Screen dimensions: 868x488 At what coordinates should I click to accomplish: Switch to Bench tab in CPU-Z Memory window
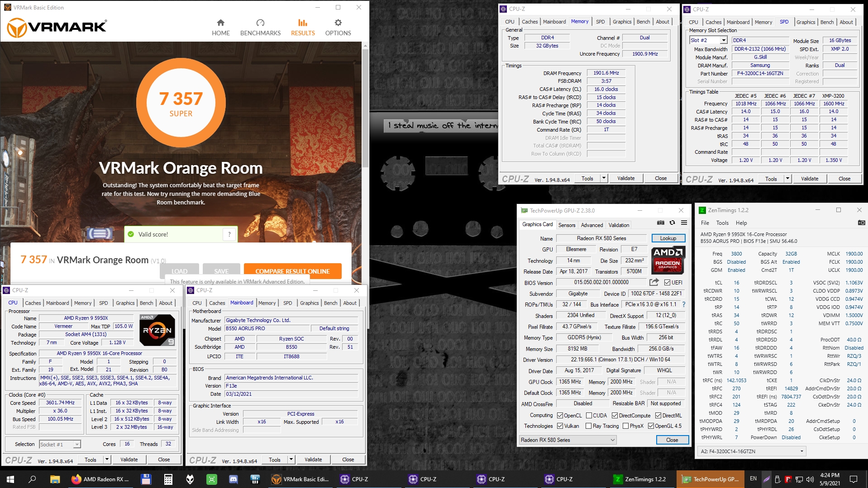pyautogui.click(x=643, y=22)
